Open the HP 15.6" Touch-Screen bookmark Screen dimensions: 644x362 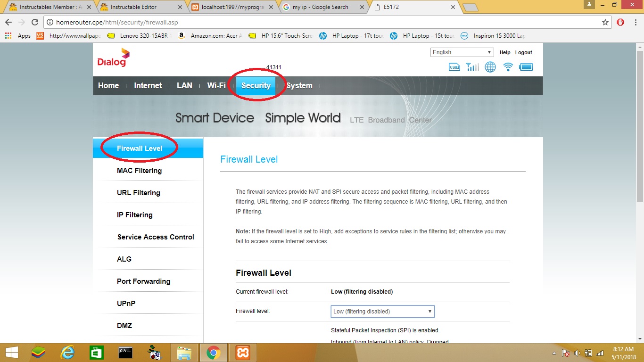(x=281, y=36)
